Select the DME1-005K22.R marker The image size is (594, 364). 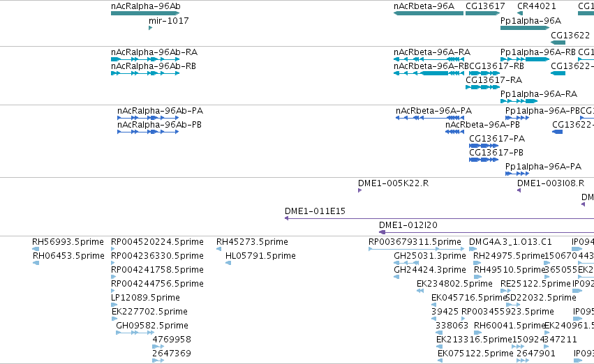point(359,190)
